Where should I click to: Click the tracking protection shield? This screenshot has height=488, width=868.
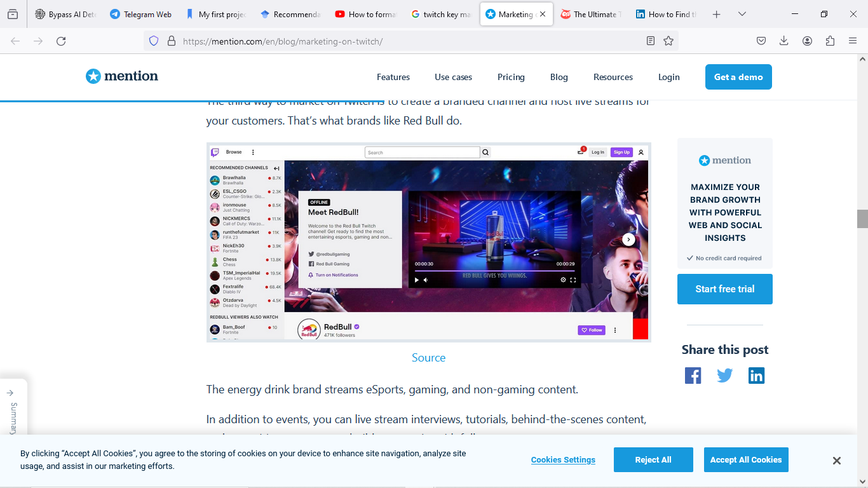click(152, 40)
